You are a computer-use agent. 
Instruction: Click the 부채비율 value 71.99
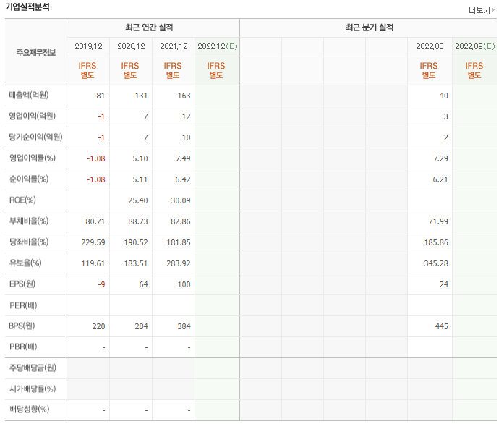point(438,221)
